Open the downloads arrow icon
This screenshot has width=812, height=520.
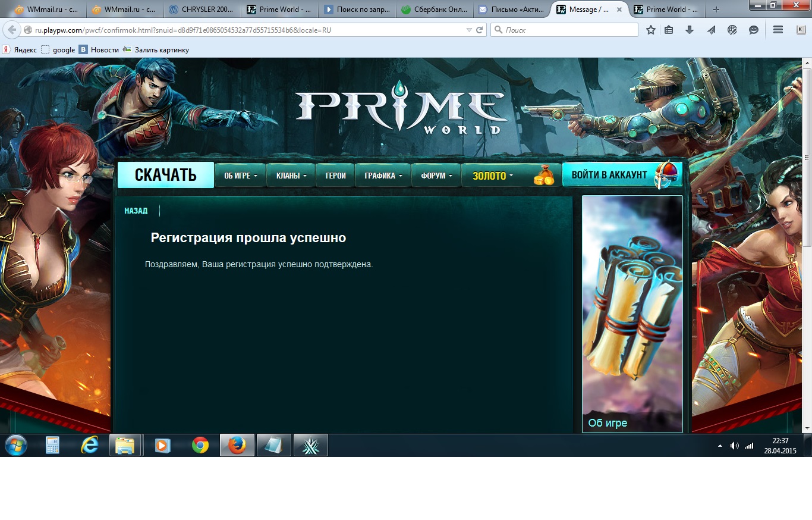pos(690,30)
